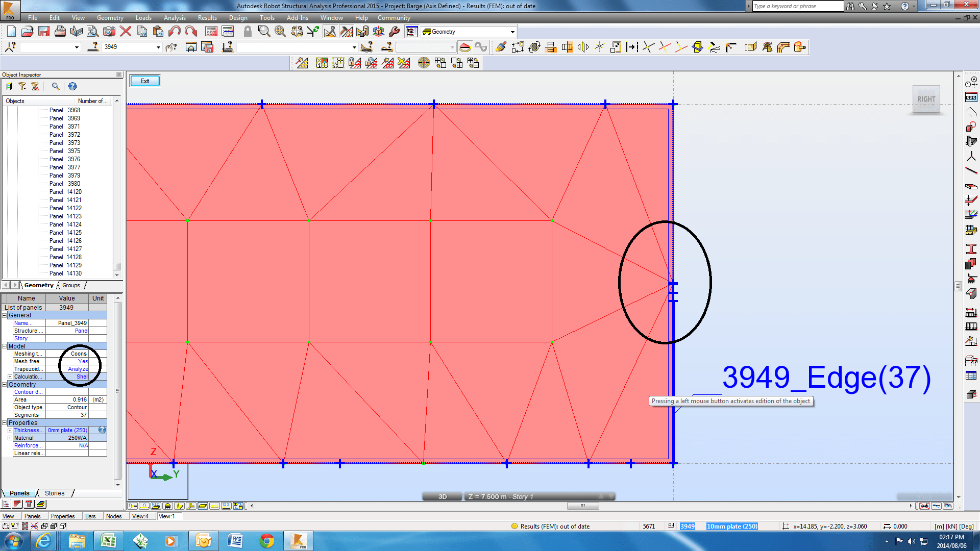Viewport: 980px width, 551px height.
Task: Click the mesh freeze padlock icon
Action: [355, 63]
